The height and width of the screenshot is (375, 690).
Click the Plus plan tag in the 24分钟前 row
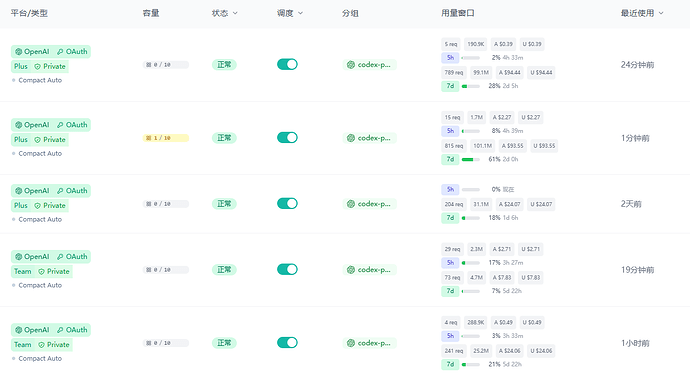[x=21, y=66]
